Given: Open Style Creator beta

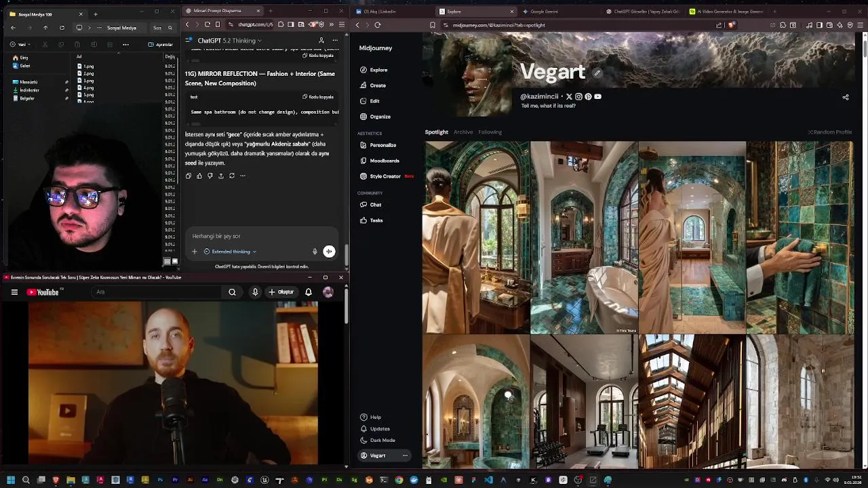Looking at the screenshot, I should click(387, 176).
